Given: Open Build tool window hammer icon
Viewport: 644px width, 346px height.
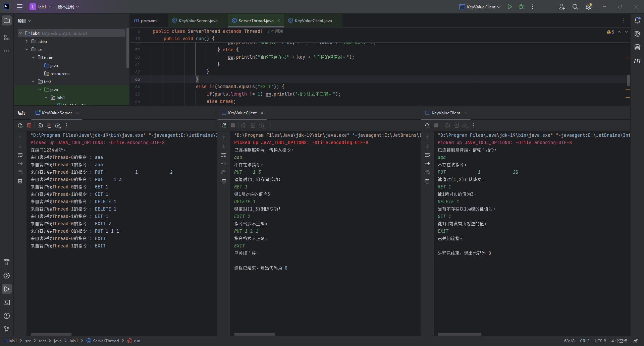Looking at the screenshot, I should tap(7, 262).
